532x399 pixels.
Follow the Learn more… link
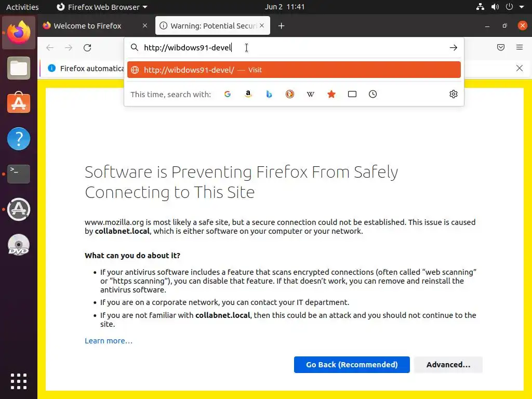tap(109, 341)
